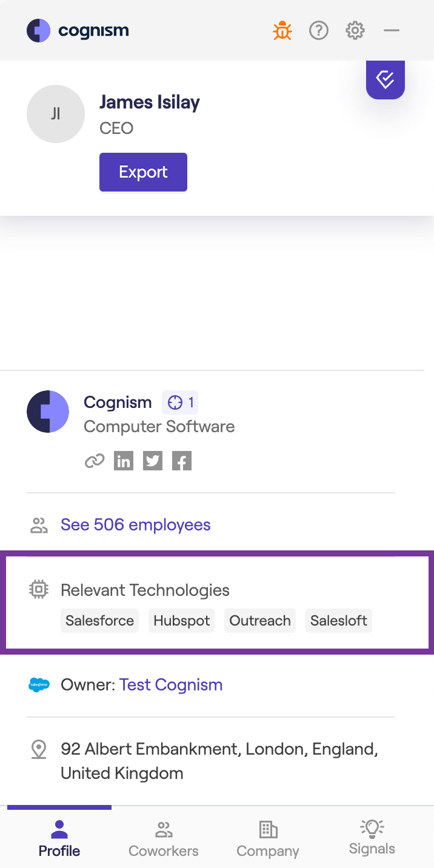This screenshot has width=434, height=868.
Task: Minimize the Cognism panel
Action: (x=392, y=30)
